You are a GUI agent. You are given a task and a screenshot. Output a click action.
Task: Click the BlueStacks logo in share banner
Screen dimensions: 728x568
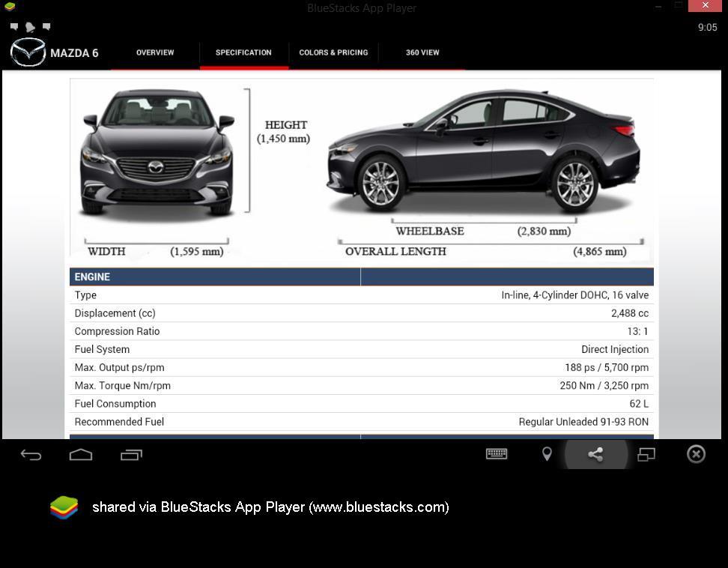pos(64,507)
